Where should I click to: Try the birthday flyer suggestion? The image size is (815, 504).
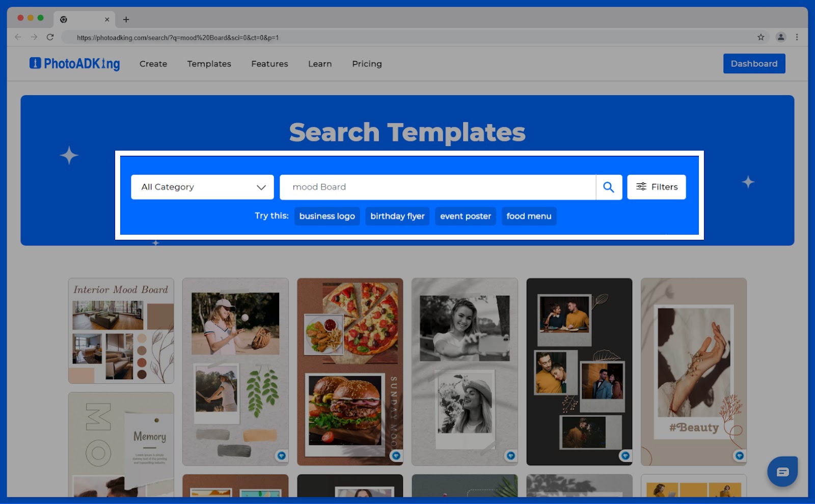[x=397, y=216]
